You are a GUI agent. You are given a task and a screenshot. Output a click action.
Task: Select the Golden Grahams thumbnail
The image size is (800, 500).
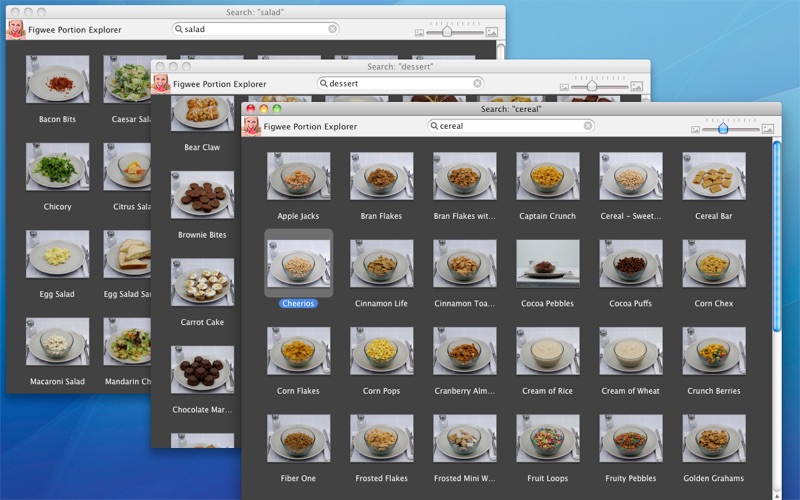pyautogui.click(x=714, y=438)
